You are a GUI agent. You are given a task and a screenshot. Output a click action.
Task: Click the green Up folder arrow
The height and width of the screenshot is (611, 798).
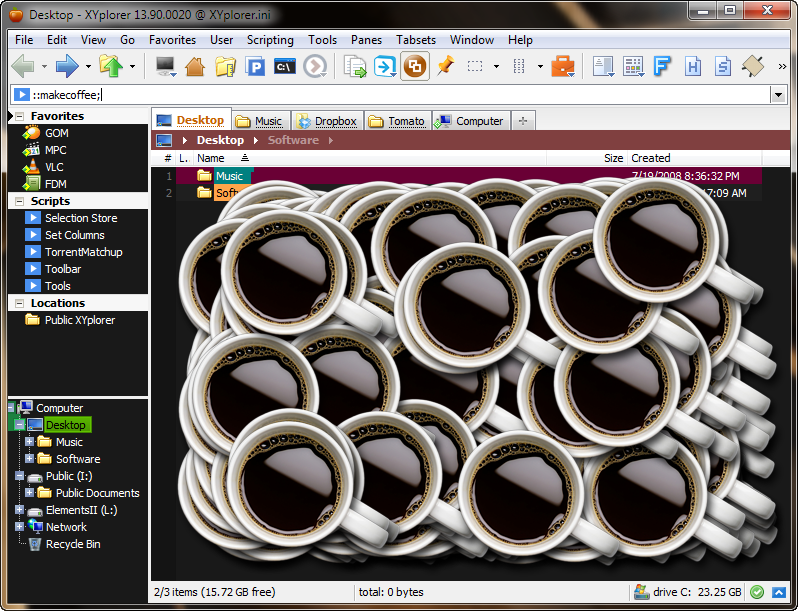[x=111, y=67]
